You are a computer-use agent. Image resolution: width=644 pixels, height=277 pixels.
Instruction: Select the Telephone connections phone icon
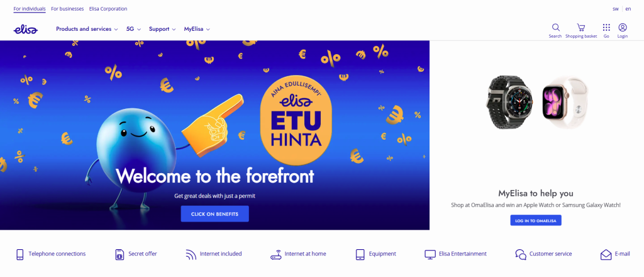pos(19,254)
